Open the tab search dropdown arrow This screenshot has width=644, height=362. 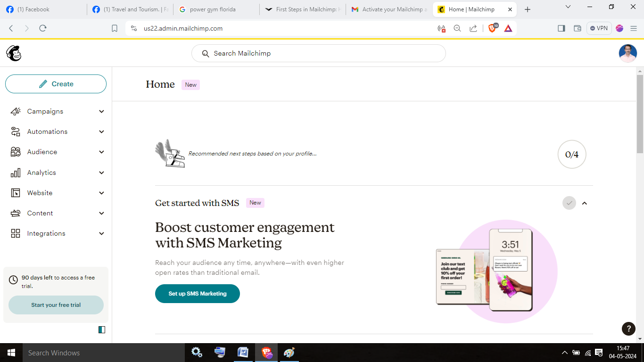tap(568, 7)
